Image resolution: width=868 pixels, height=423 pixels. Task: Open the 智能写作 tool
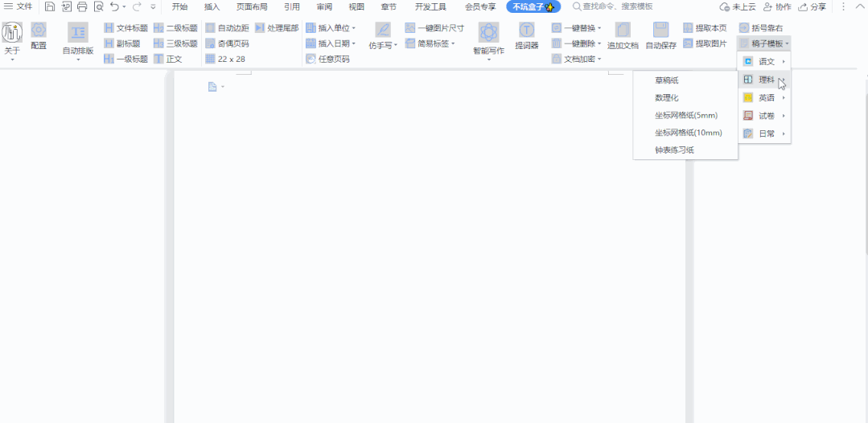click(x=488, y=32)
